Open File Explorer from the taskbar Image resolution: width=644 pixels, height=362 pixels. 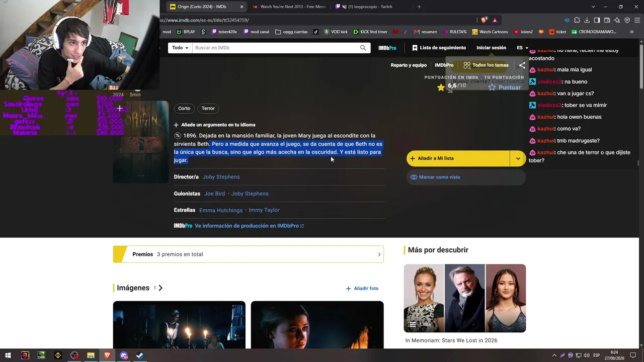point(91,355)
